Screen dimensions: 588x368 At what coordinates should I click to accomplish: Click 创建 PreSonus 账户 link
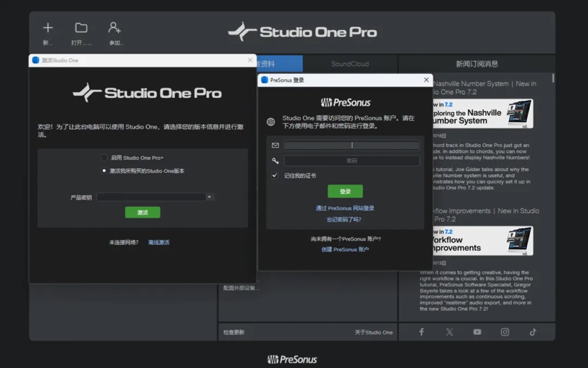pyautogui.click(x=345, y=249)
